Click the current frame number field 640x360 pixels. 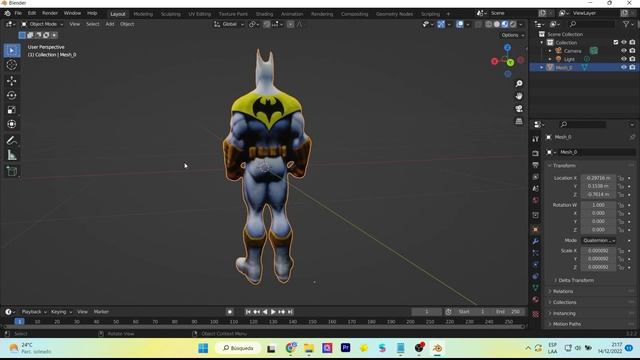427,312
